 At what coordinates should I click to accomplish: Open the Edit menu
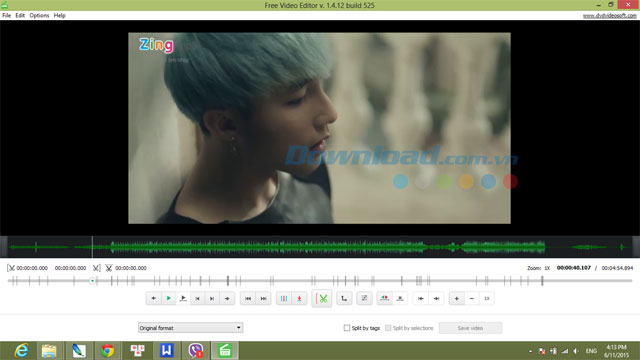click(20, 16)
